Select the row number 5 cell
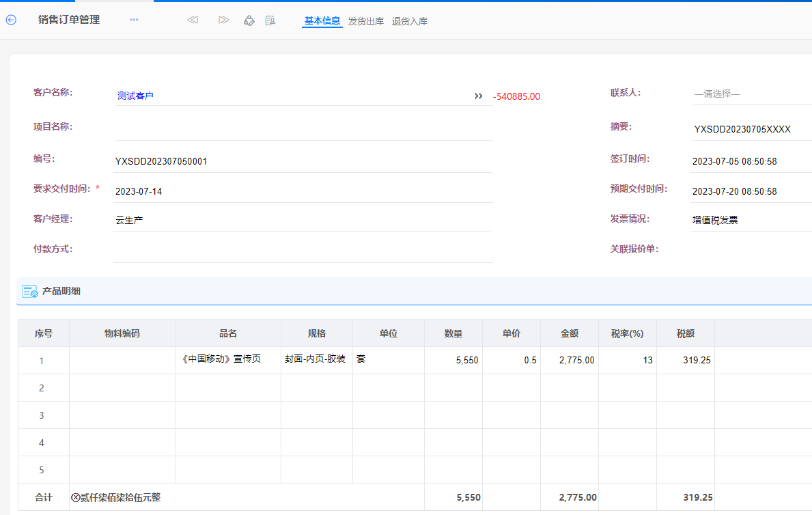 click(x=44, y=470)
